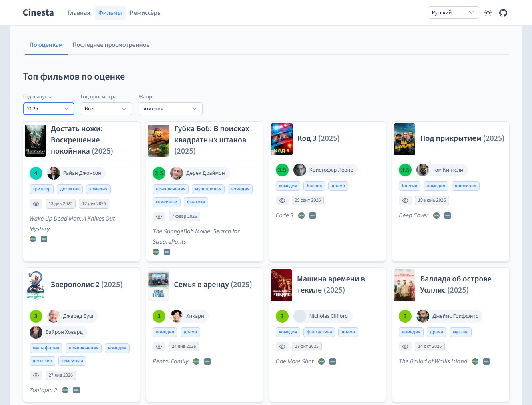Open director Том Кингсли
The width and height of the screenshot is (532, 405).
click(x=442, y=170)
